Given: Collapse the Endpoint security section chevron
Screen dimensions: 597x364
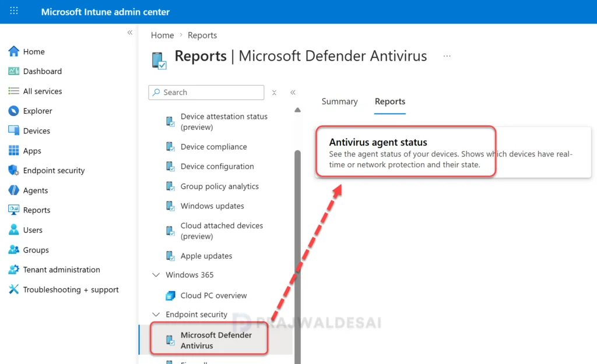Looking at the screenshot, I should click(x=156, y=314).
